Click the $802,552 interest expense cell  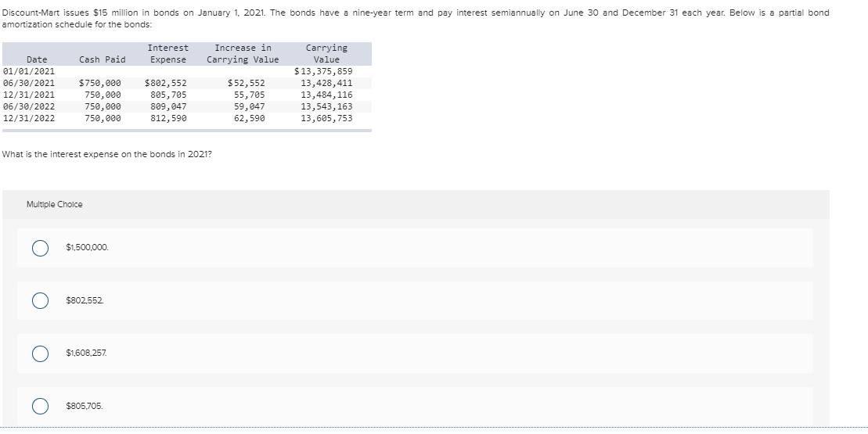tap(165, 84)
